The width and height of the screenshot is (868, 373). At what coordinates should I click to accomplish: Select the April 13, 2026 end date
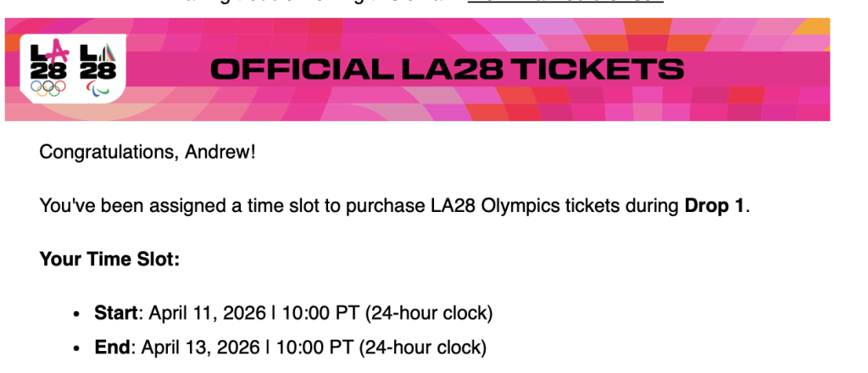pos(192,347)
